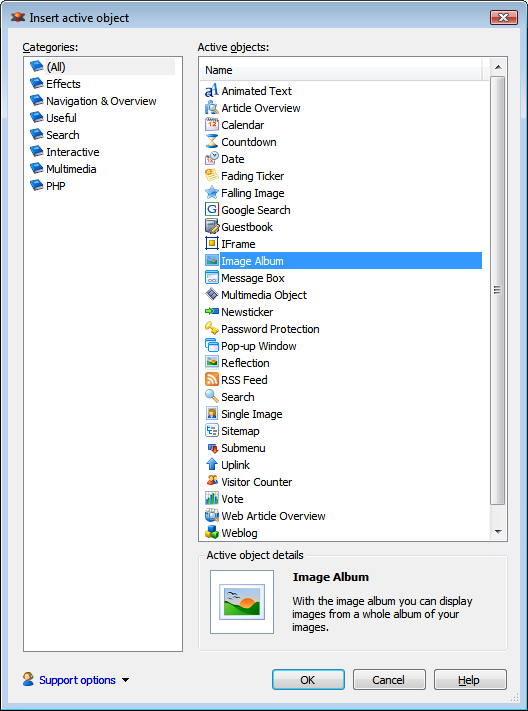Click the scrollbar down arrow

click(x=498, y=532)
